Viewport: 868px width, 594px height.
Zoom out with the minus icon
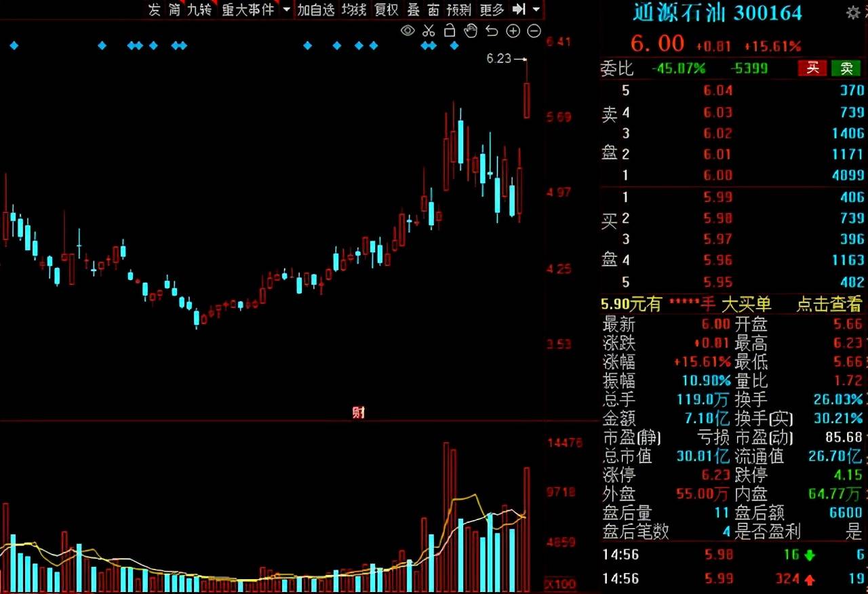pyautogui.click(x=534, y=31)
